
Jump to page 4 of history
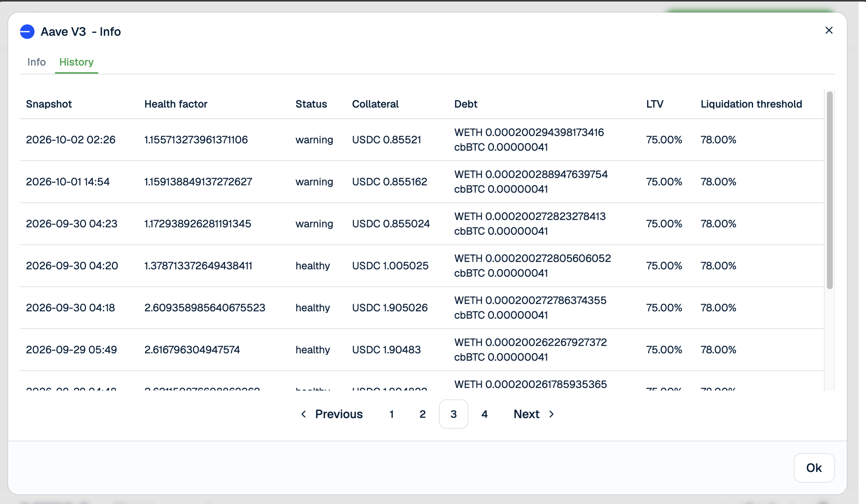point(484,414)
